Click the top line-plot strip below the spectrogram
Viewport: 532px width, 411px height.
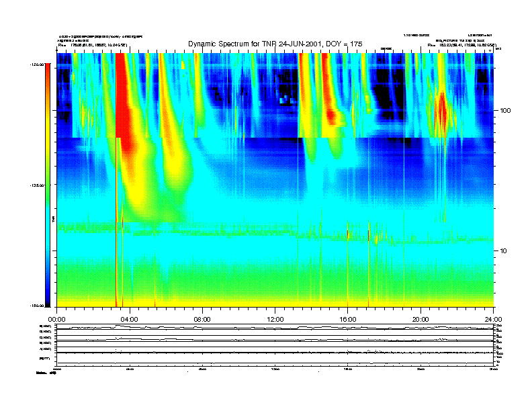pyautogui.click(x=275, y=327)
